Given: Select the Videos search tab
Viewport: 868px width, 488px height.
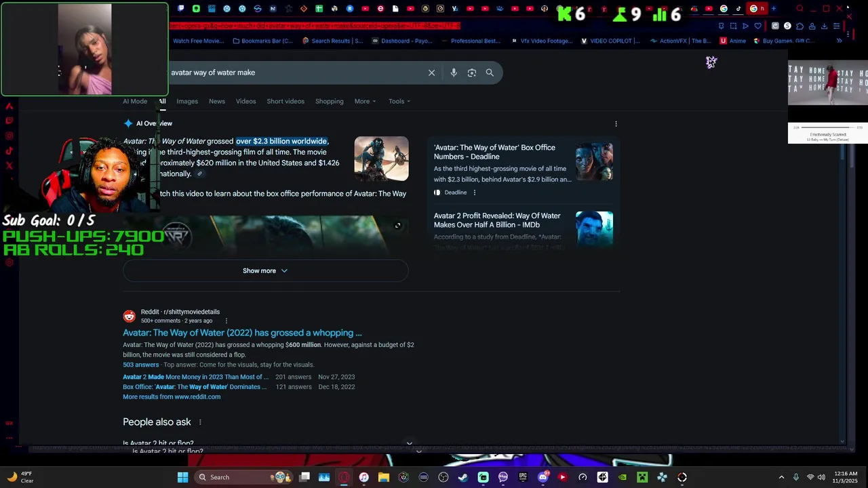Looking at the screenshot, I should point(245,102).
